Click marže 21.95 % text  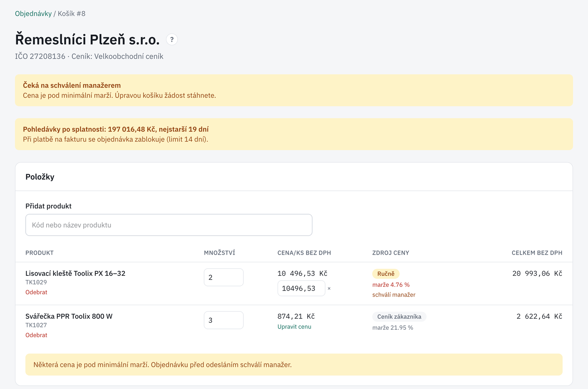(x=393, y=328)
